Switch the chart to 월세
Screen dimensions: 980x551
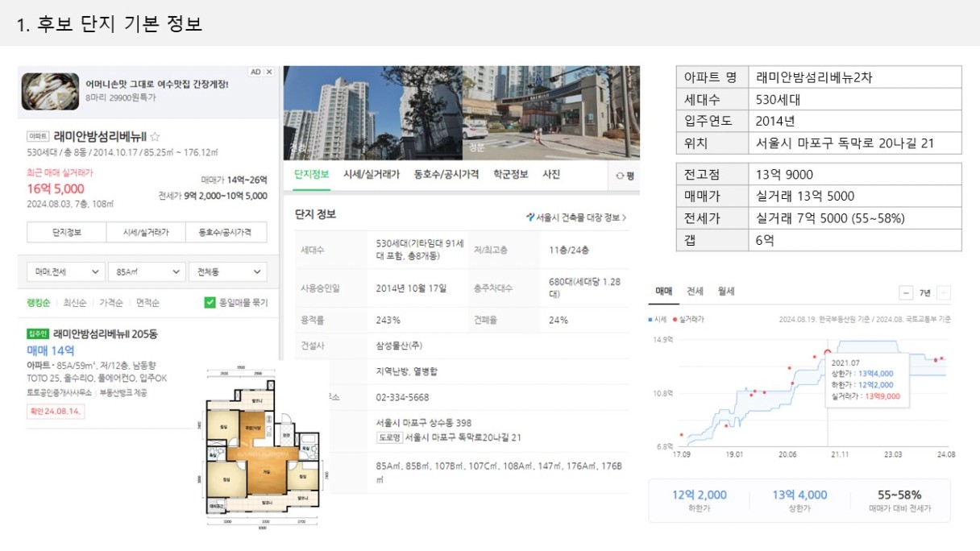725,292
